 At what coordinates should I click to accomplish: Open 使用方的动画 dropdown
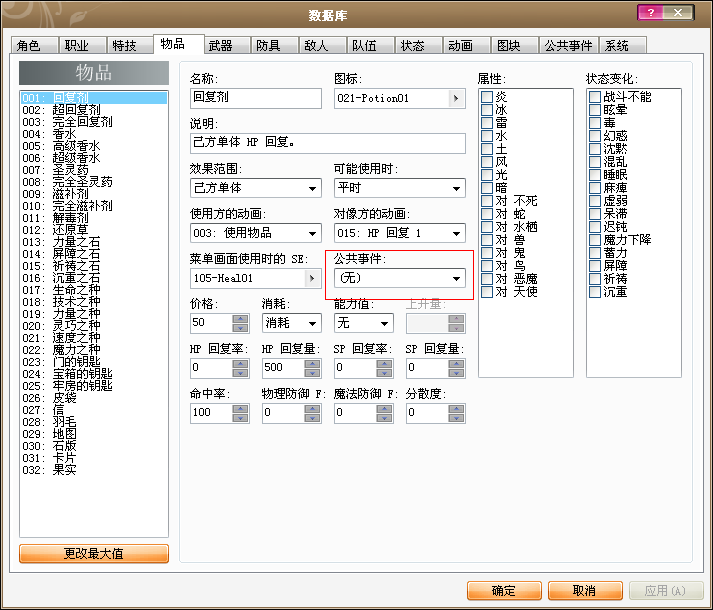click(x=256, y=233)
